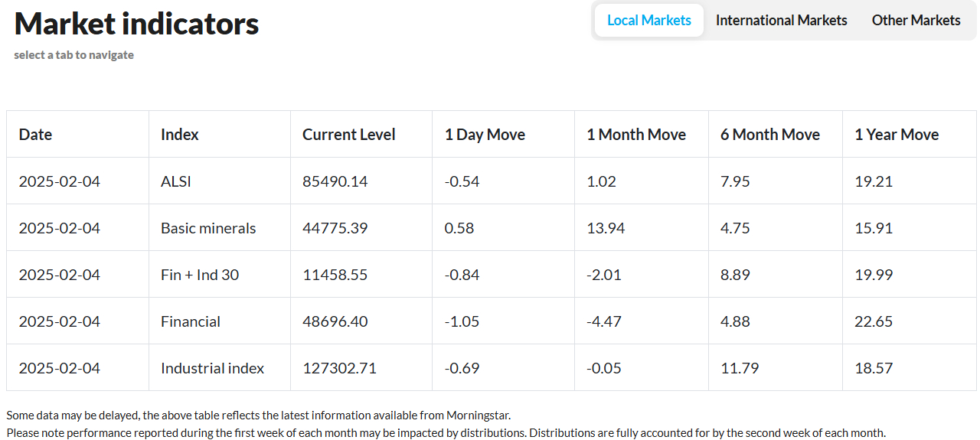The width and height of the screenshot is (980, 440).
Task: Click the Market indicators heading
Action: point(136,24)
